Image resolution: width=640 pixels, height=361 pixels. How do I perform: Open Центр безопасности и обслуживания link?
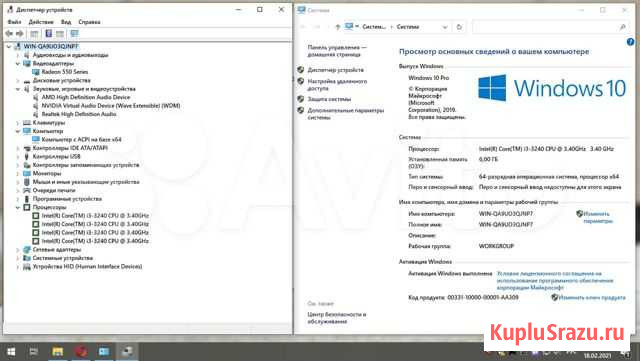337,318
